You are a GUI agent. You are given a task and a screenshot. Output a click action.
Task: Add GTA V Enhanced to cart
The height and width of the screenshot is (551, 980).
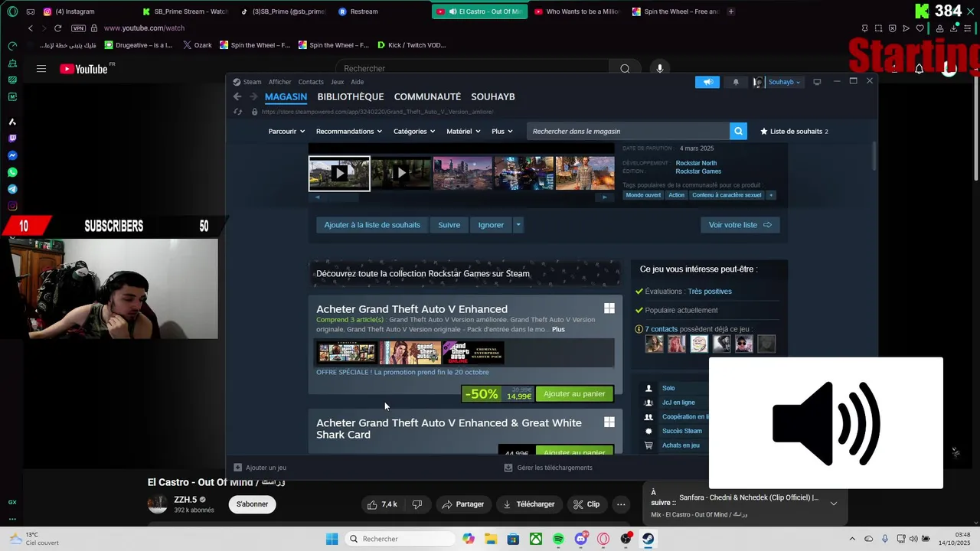click(574, 394)
